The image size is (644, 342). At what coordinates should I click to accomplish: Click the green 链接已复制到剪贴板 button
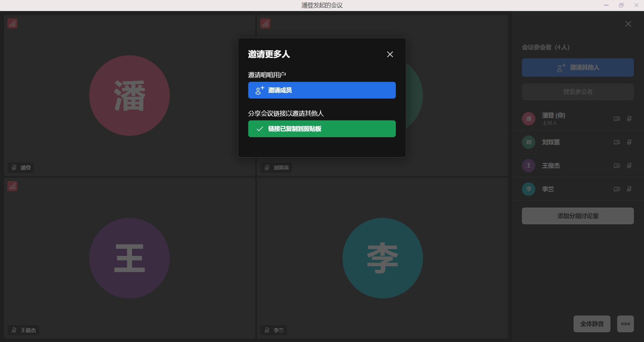(x=322, y=129)
